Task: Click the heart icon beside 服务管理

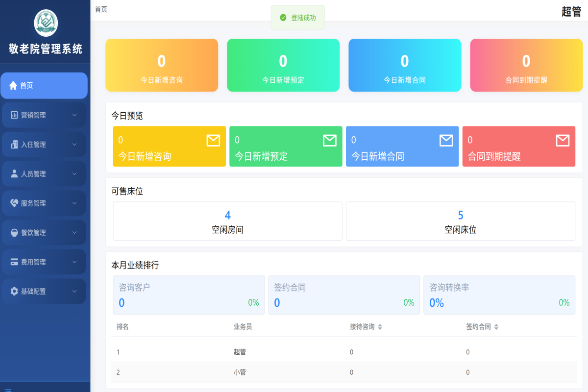Action: click(15, 203)
